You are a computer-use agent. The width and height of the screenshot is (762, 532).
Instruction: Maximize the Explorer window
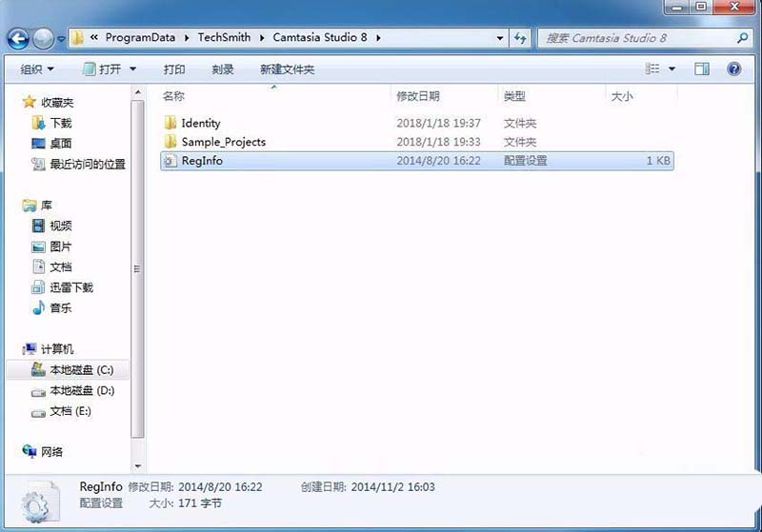click(x=701, y=7)
